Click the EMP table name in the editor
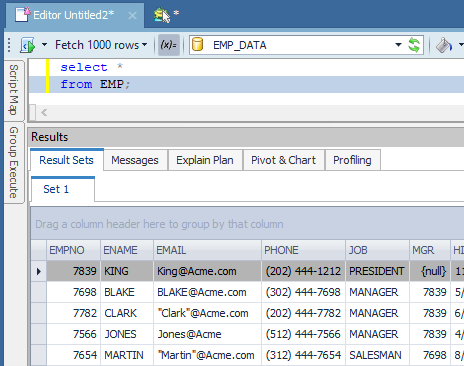The image size is (464, 366). point(112,84)
